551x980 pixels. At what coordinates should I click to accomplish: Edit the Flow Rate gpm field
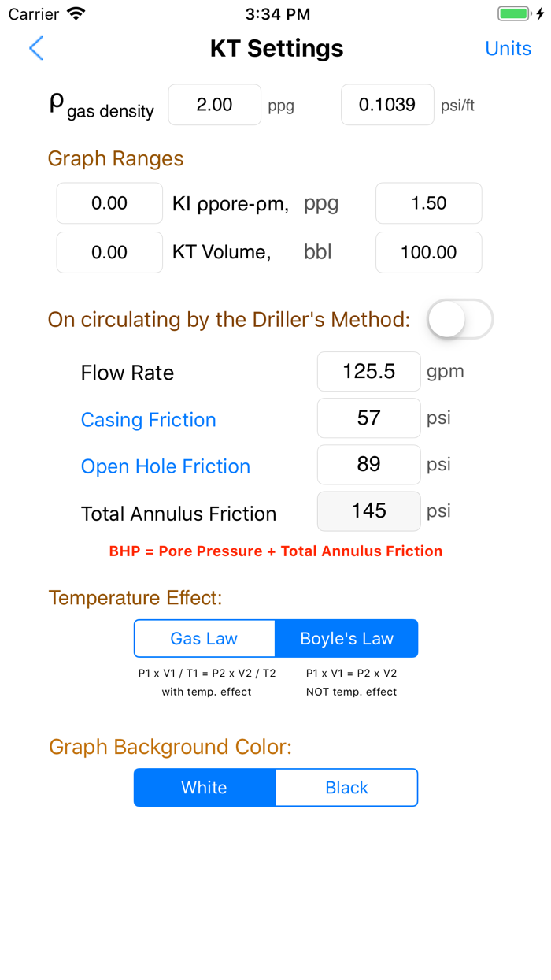click(368, 372)
